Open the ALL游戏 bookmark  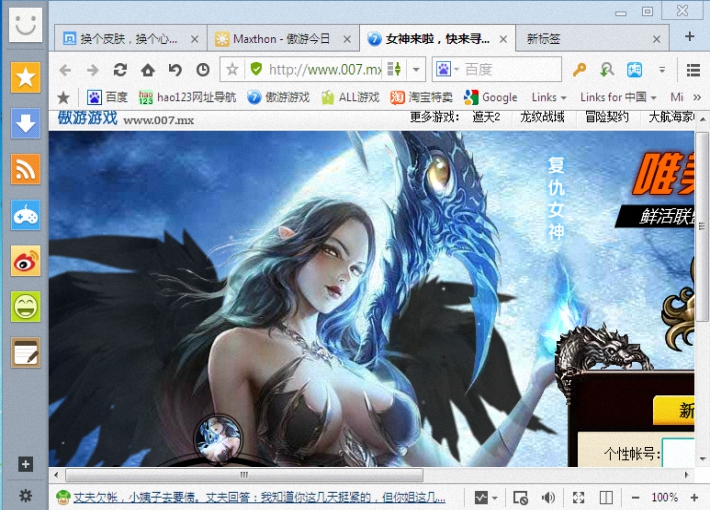350,97
